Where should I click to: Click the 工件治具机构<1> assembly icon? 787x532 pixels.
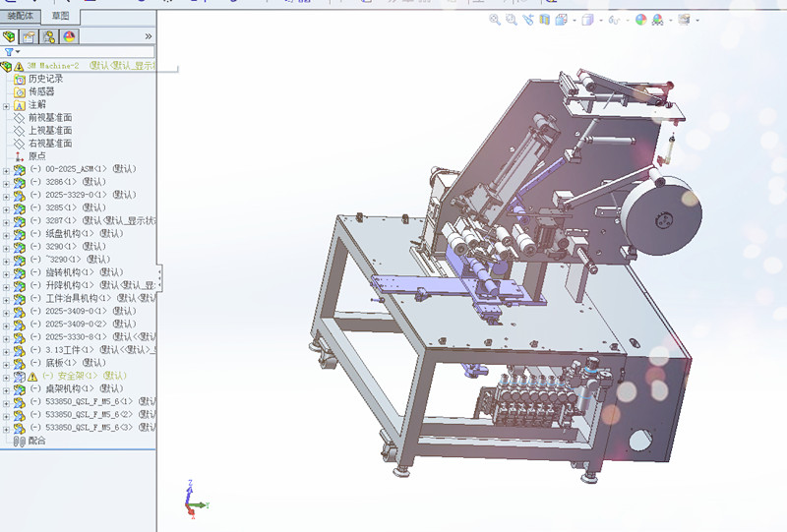[19, 299]
